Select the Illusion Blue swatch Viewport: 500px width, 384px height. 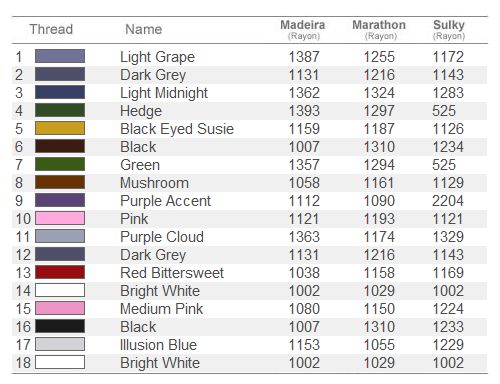click(x=60, y=344)
